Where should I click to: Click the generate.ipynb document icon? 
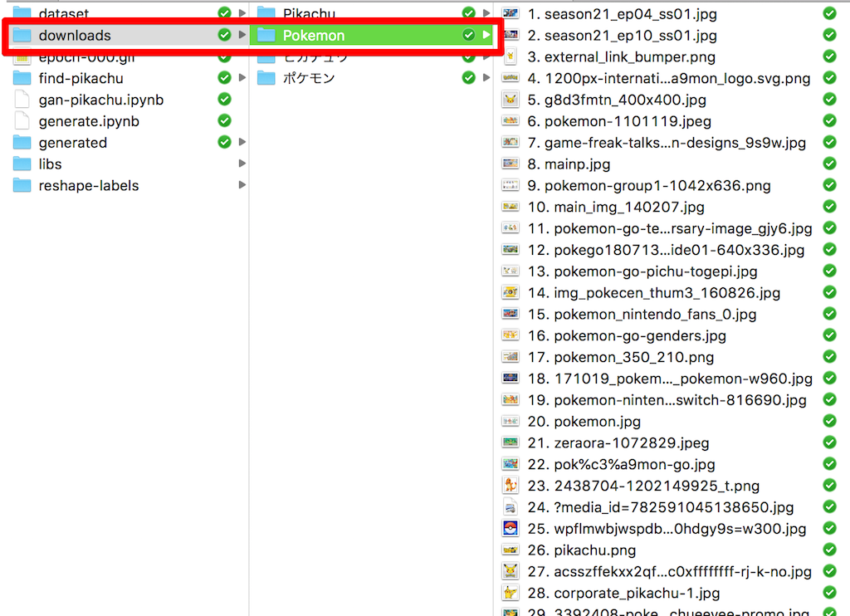[22, 121]
